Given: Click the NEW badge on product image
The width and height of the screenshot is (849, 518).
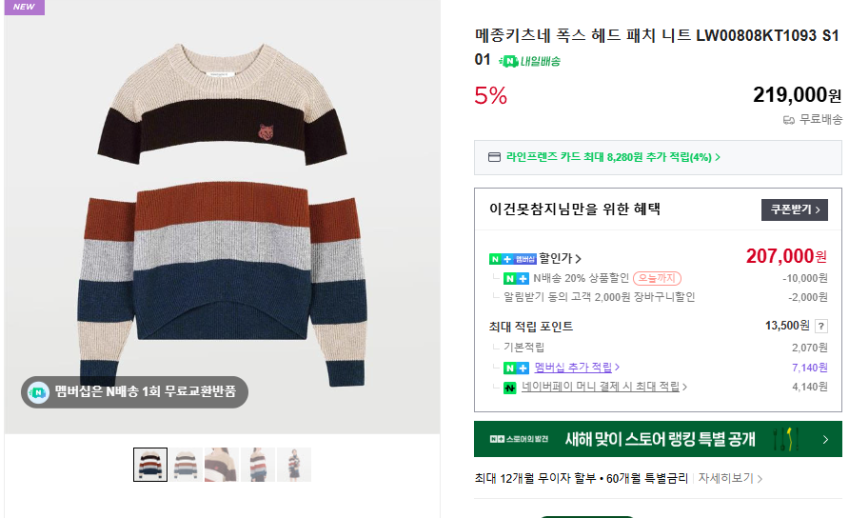Looking at the screenshot, I should point(23,7).
